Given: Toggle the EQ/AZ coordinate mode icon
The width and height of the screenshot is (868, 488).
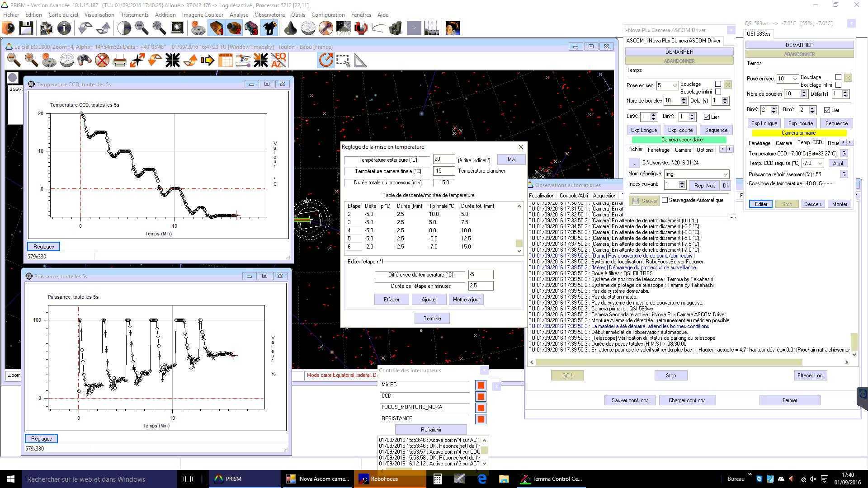Looking at the screenshot, I should pyautogui.click(x=278, y=60).
